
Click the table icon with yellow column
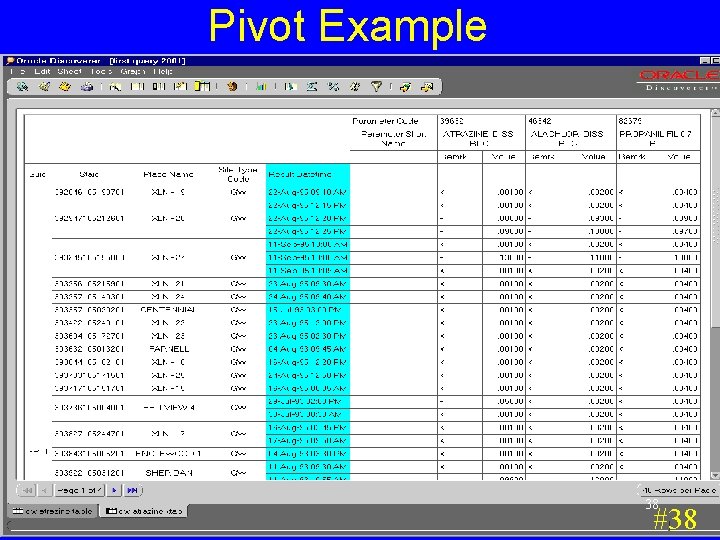[202, 86]
